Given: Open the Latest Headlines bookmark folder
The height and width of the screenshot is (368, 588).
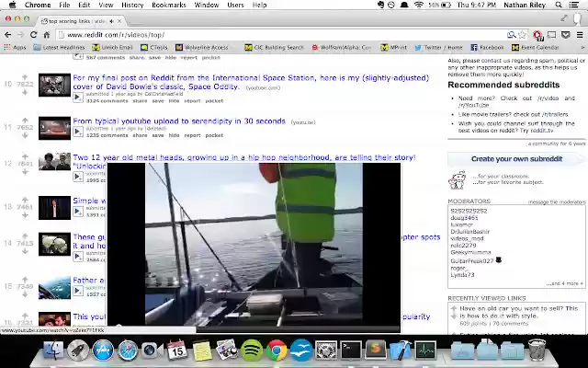Looking at the screenshot, I should 59,47.
